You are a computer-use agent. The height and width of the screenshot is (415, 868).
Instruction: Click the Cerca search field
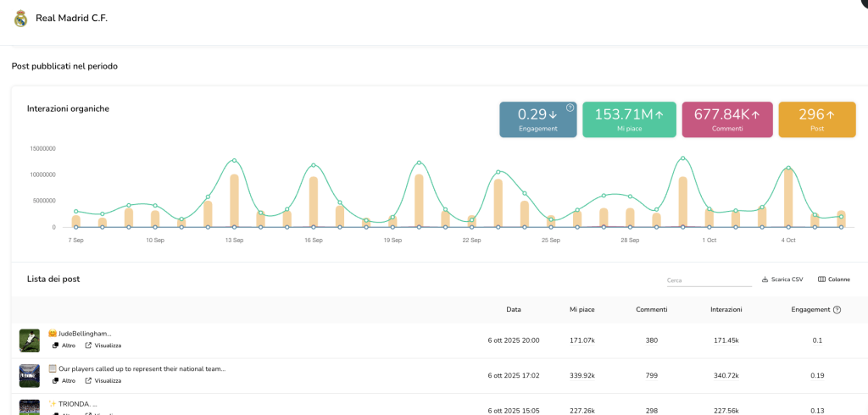pos(708,280)
